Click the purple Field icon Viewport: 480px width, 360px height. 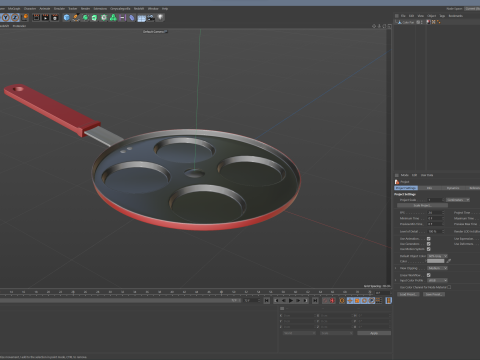coord(122,18)
